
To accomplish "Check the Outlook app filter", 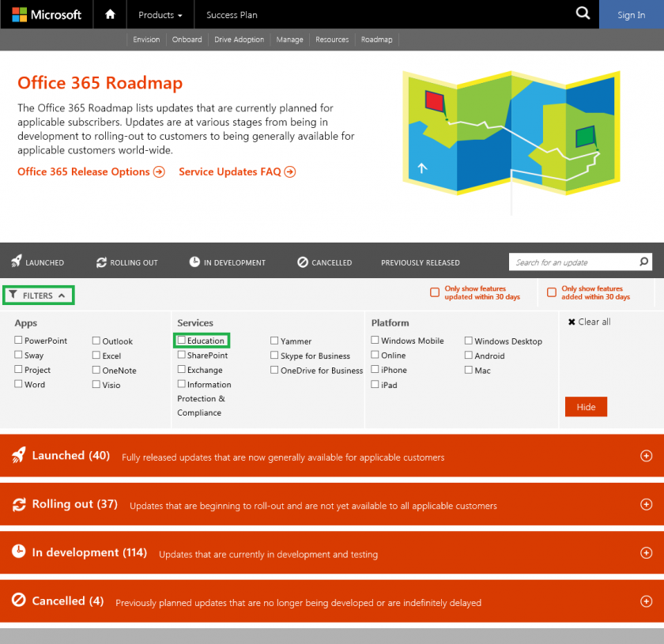I will [96, 341].
